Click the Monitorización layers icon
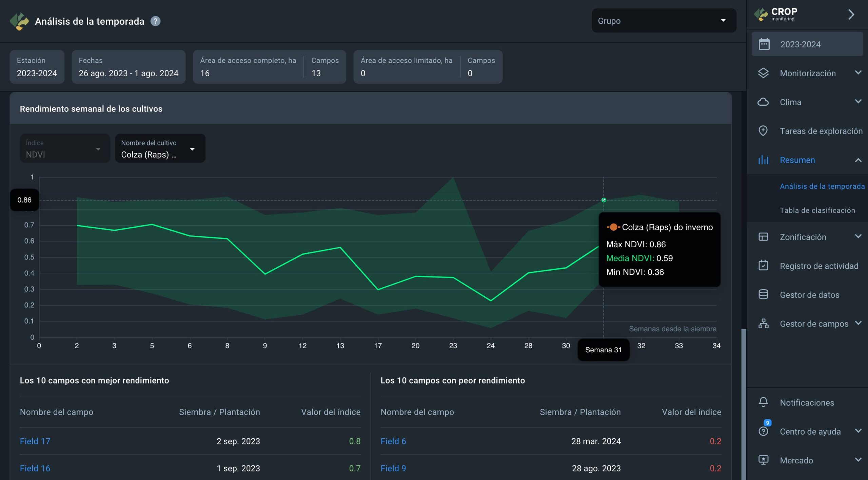The image size is (868, 480). 763,73
